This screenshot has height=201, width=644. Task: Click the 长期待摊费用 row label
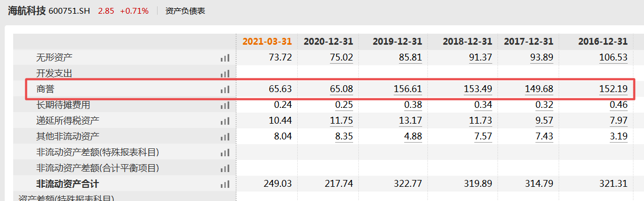[63, 105]
